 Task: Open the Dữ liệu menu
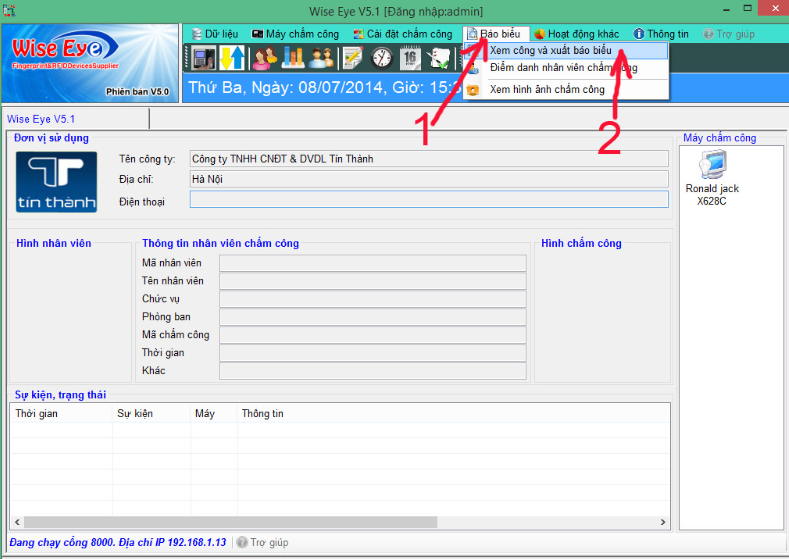tap(215, 34)
